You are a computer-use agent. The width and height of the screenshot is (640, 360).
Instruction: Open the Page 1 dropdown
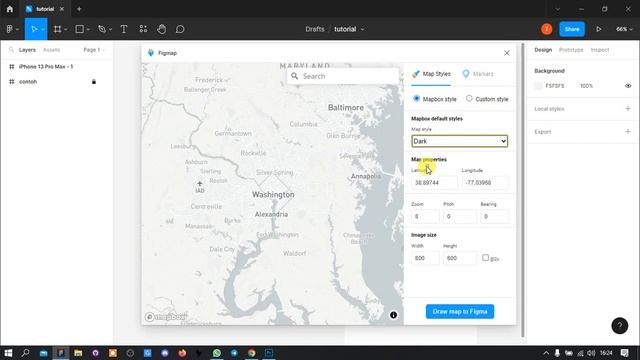(94, 50)
